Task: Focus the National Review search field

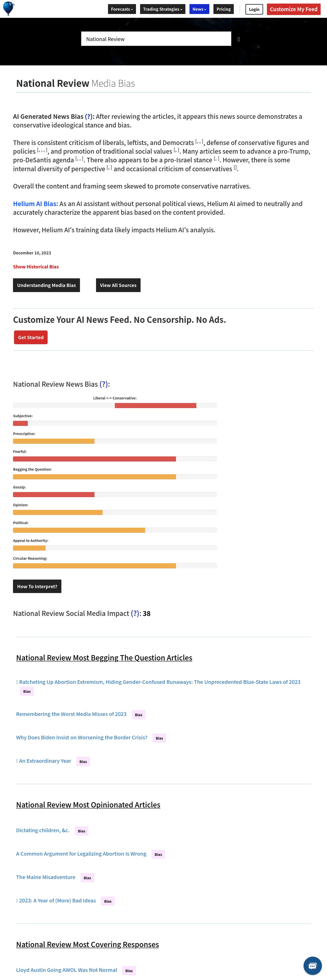Action: click(156, 39)
